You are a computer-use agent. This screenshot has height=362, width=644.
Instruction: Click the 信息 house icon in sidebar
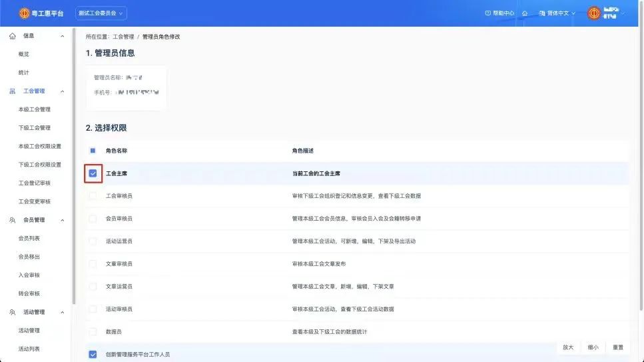click(x=13, y=36)
